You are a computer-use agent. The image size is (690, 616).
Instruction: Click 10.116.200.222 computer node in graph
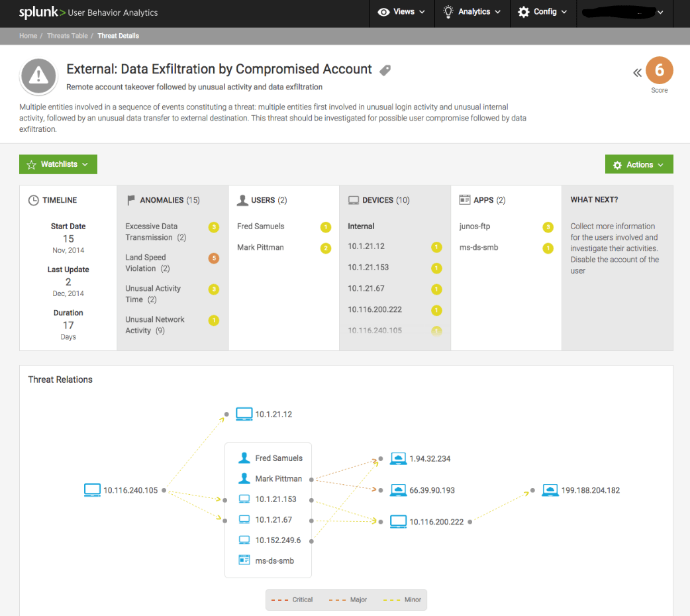click(398, 521)
